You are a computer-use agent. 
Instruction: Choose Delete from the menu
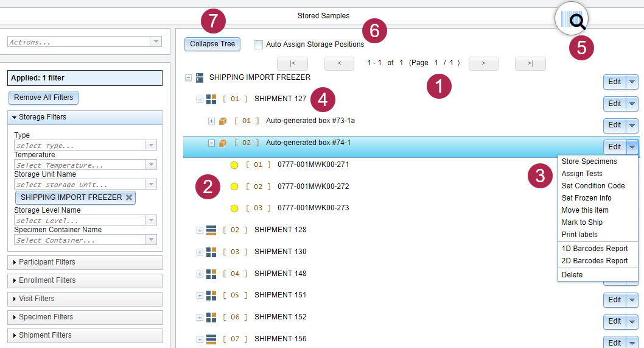(x=598, y=275)
